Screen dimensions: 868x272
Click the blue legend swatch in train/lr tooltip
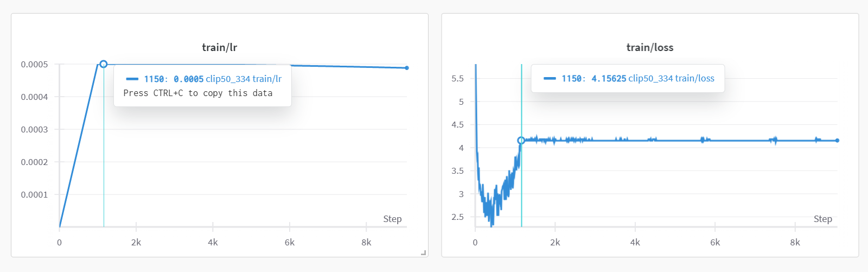pos(132,79)
